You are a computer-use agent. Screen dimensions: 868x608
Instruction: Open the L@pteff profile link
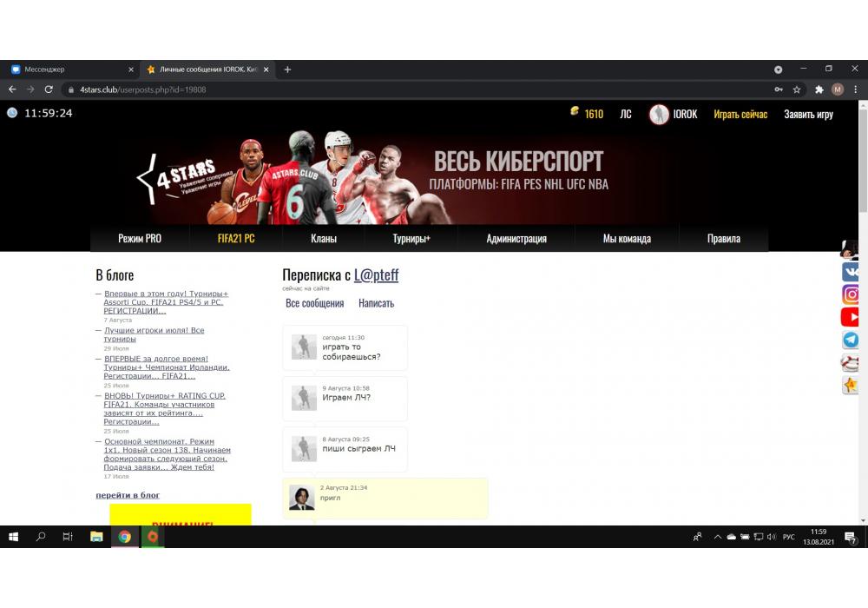pyautogui.click(x=376, y=275)
